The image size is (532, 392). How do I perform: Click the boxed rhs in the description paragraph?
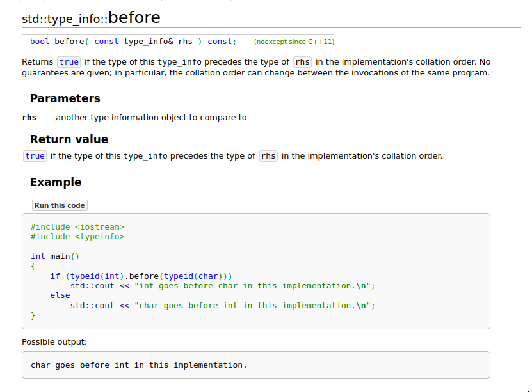point(302,62)
